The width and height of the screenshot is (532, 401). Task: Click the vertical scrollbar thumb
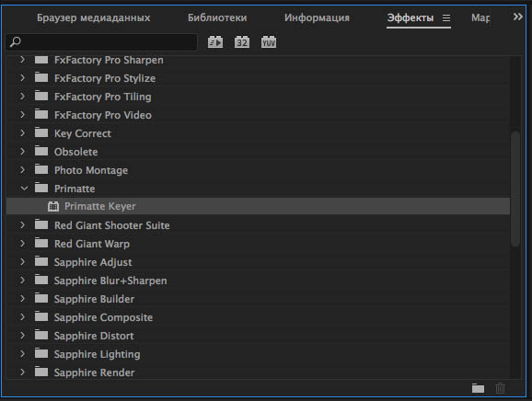515,189
